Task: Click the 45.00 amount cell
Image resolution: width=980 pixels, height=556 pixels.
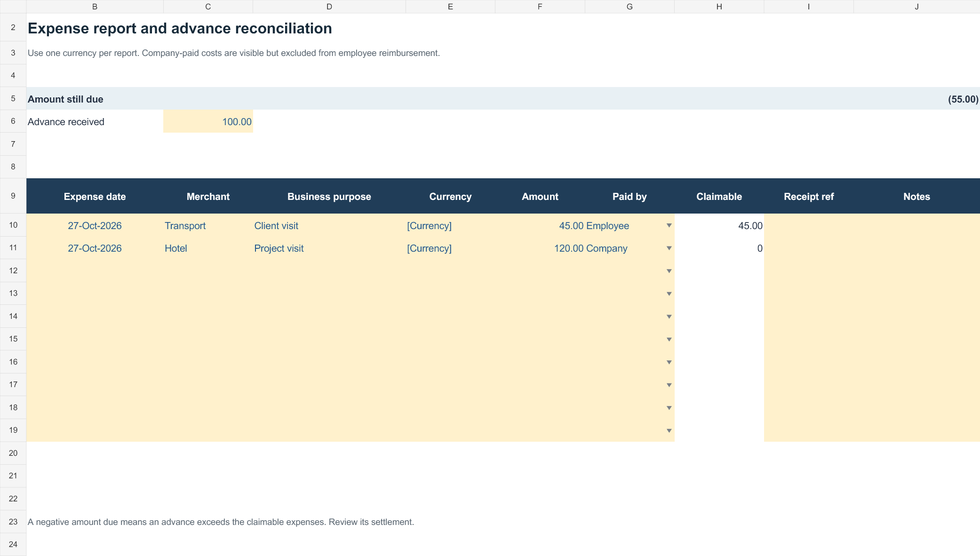Action: pos(540,226)
